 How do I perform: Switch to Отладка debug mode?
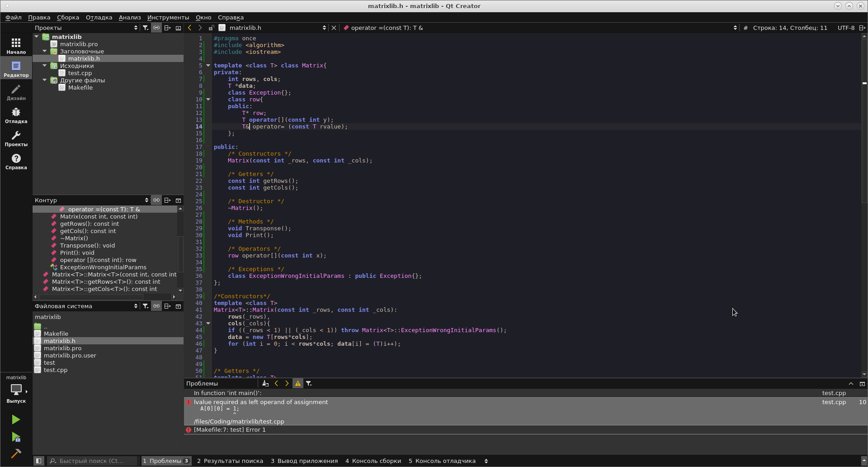[16, 115]
